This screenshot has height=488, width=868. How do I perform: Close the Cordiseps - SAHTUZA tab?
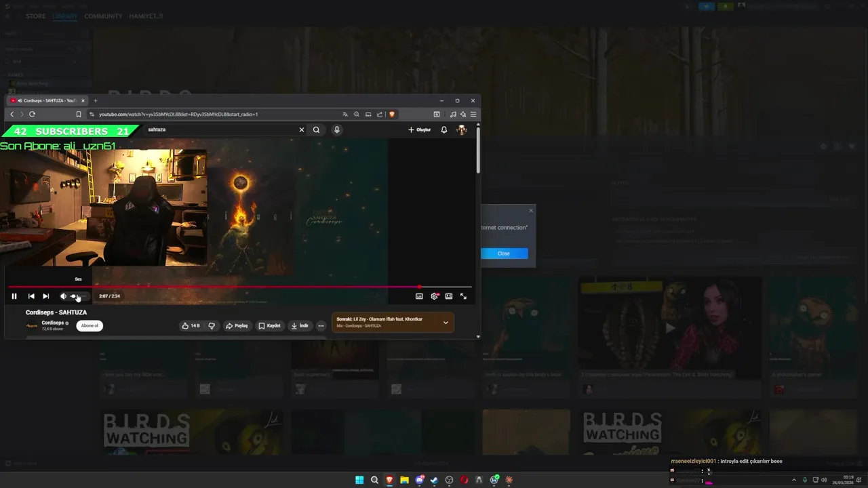click(x=83, y=101)
